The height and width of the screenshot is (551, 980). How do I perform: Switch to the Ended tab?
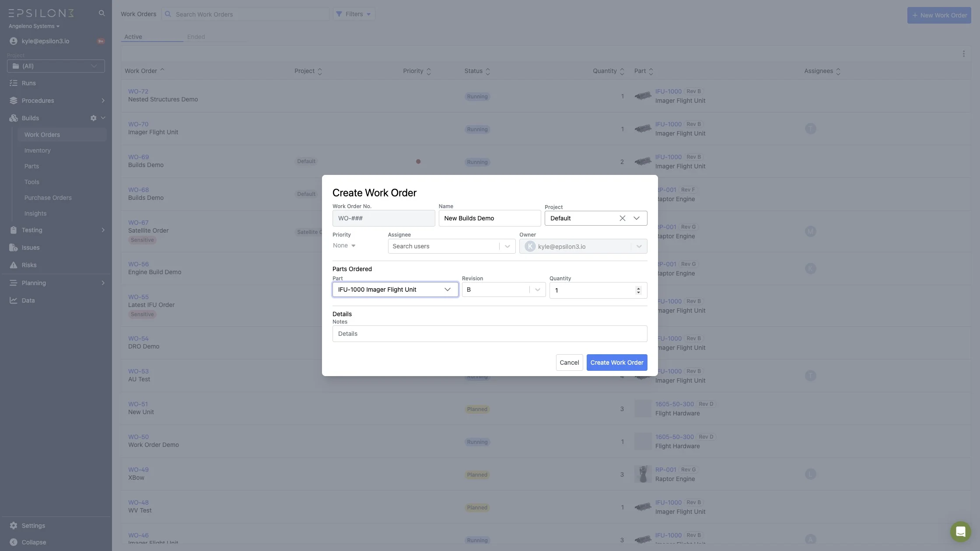(196, 37)
